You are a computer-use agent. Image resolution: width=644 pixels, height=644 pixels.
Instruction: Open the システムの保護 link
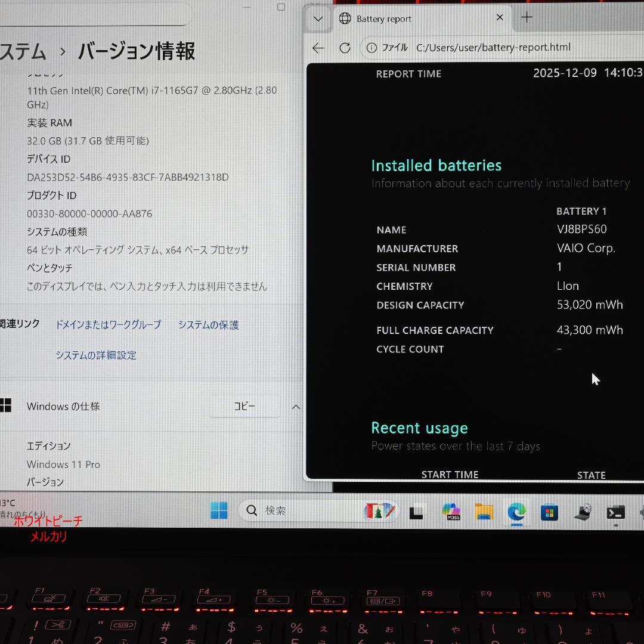click(208, 324)
